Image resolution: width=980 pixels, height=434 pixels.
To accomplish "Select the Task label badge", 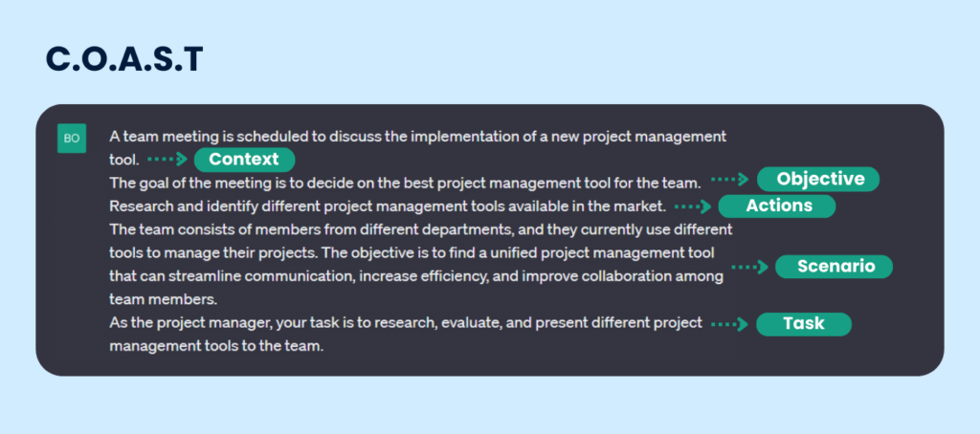I will click(804, 324).
